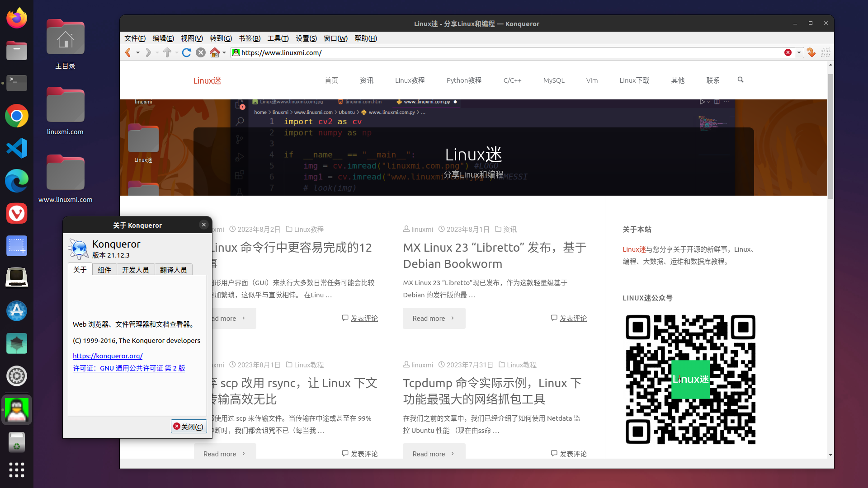868x488 pixels.
Task: Click the 关闭(C) button
Action: (189, 427)
